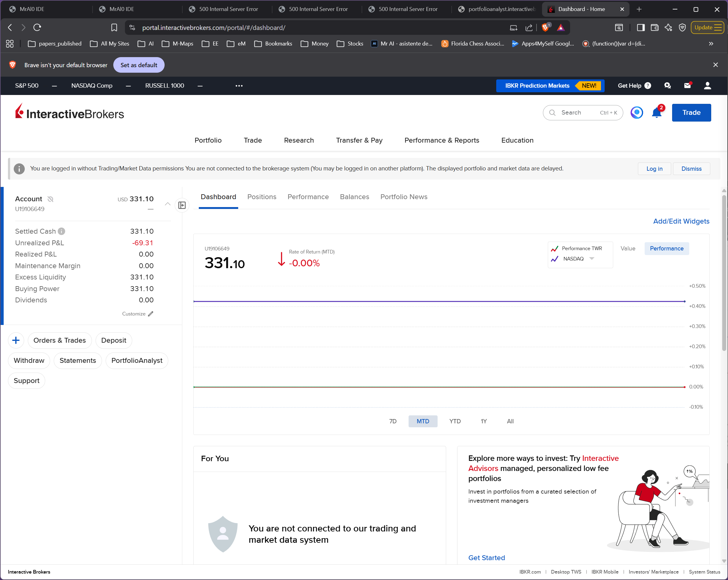Open the Trade navigation menu
Image resolution: width=728 pixels, height=580 pixels.
point(253,140)
